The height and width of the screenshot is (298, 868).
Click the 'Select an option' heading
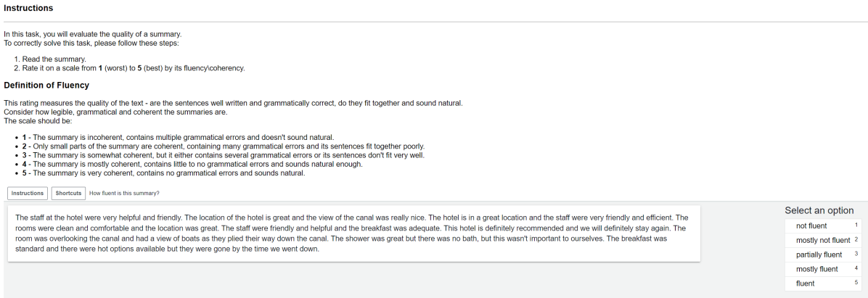coord(819,210)
